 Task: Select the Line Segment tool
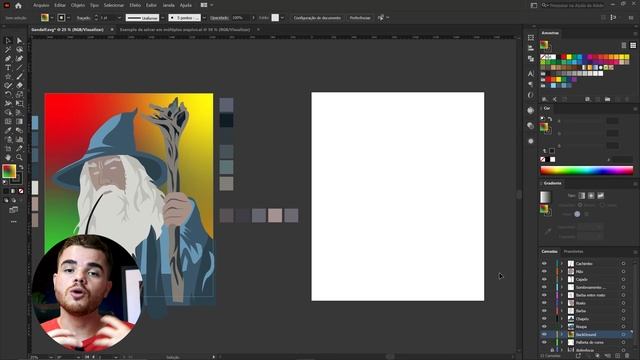coord(19,67)
